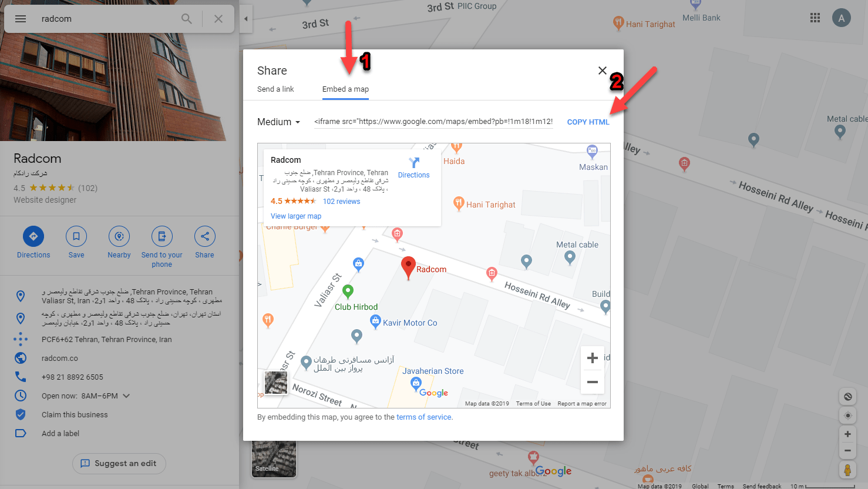Screen dimensions: 868x489
Task: Click Claim this business
Action: pyautogui.click(x=75, y=414)
